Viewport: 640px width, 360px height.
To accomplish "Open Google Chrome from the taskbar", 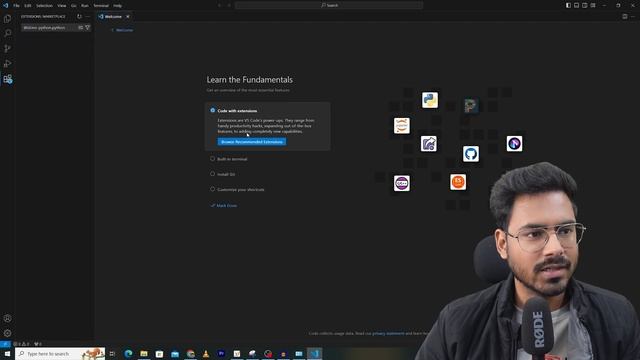I will [191, 353].
